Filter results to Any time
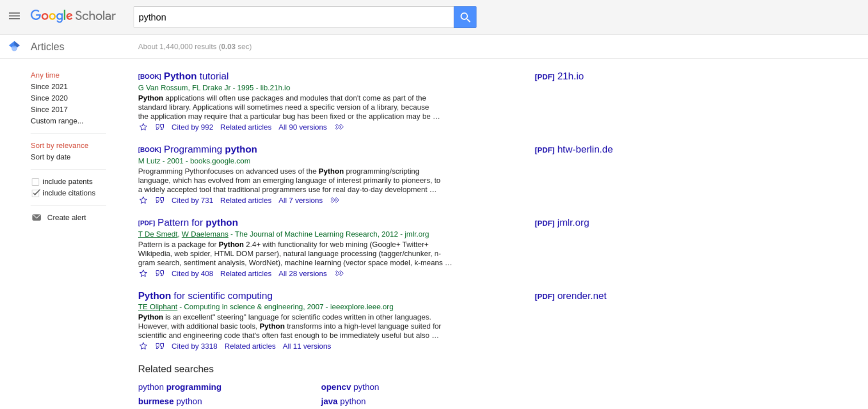This screenshot has width=868, height=409. pos(45,75)
